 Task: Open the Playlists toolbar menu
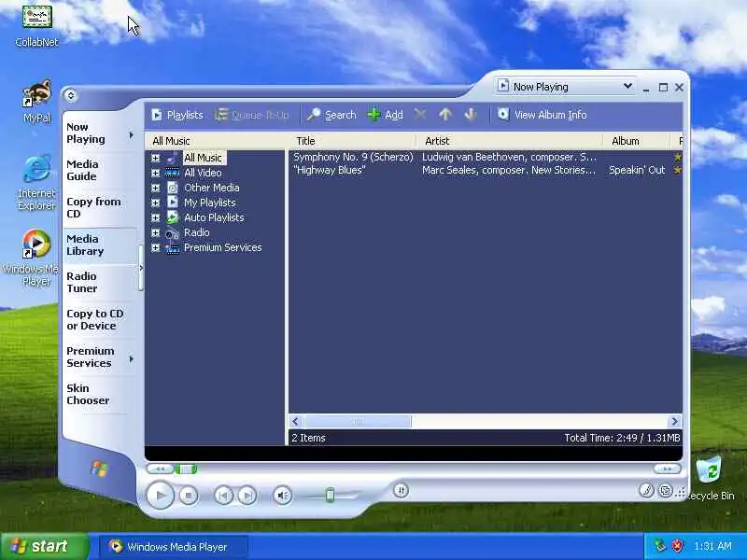[x=177, y=115]
